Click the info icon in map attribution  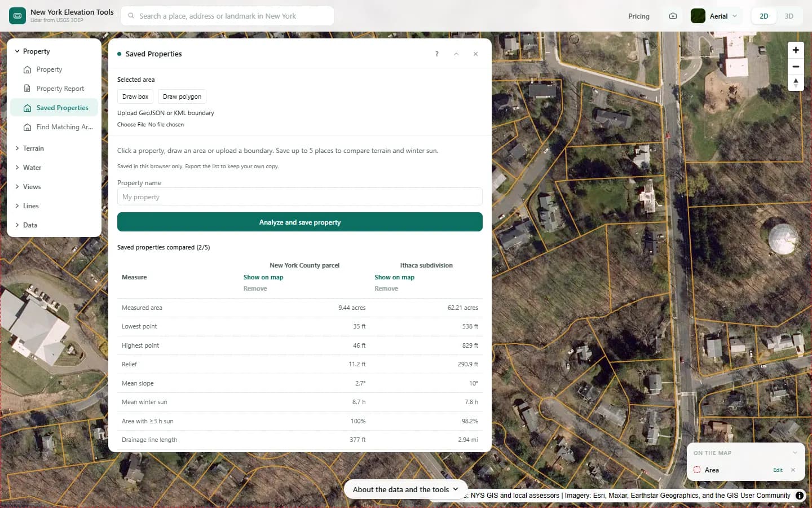[800, 496]
